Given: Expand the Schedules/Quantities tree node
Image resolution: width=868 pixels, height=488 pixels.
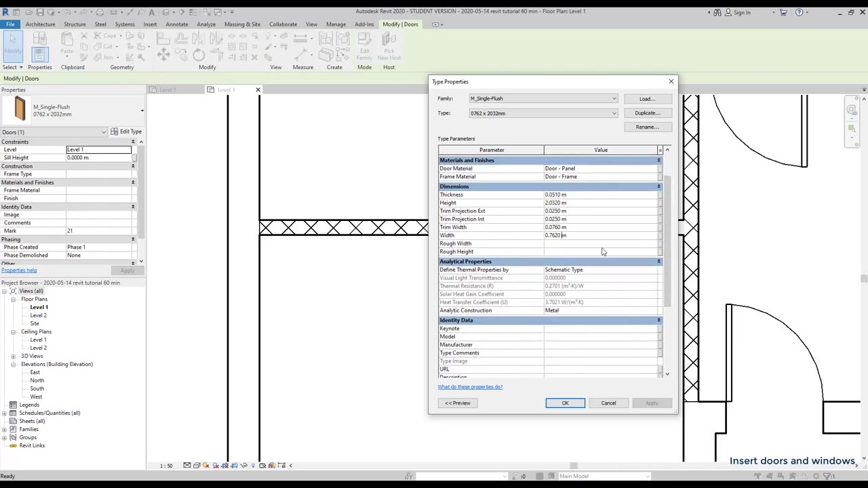Looking at the screenshot, I should click(4, 413).
